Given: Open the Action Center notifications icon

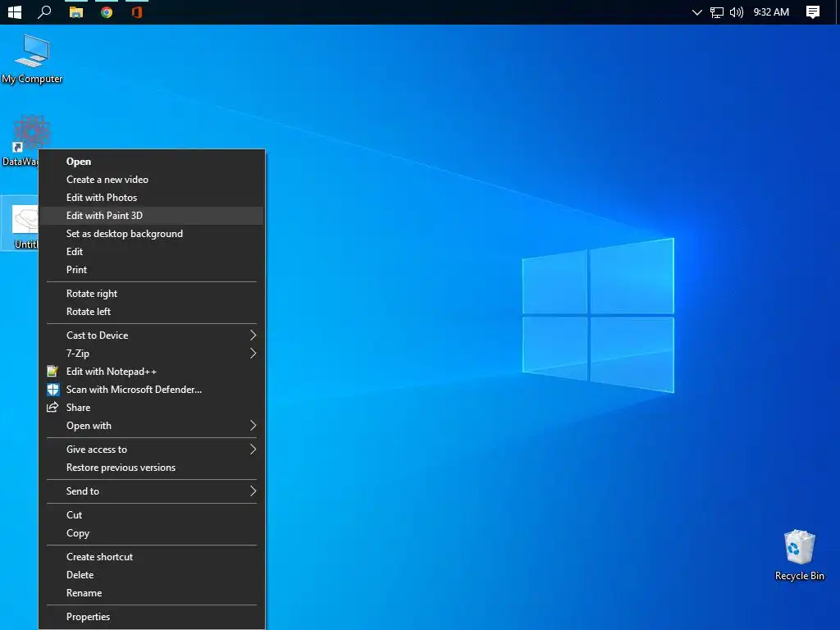Looking at the screenshot, I should 813,11.
